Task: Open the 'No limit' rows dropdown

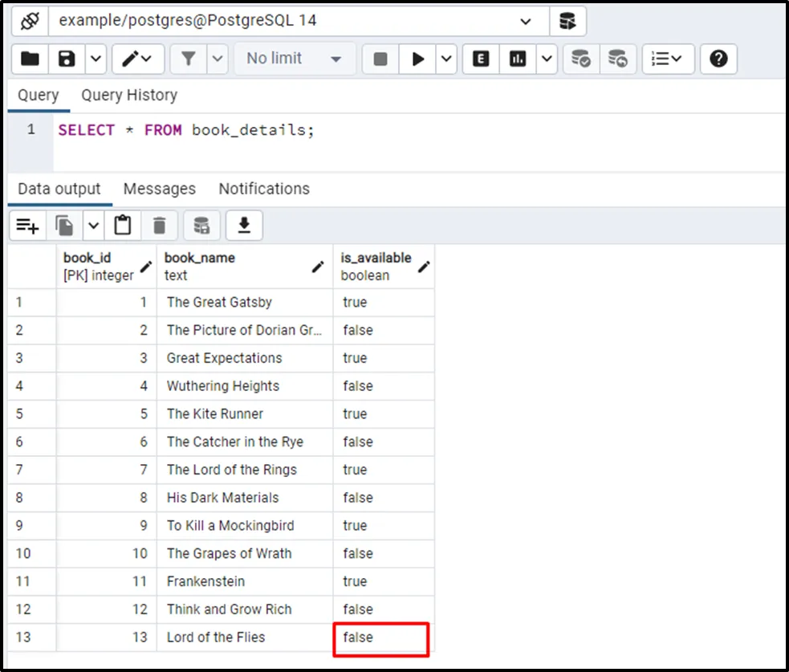Action: (x=295, y=59)
